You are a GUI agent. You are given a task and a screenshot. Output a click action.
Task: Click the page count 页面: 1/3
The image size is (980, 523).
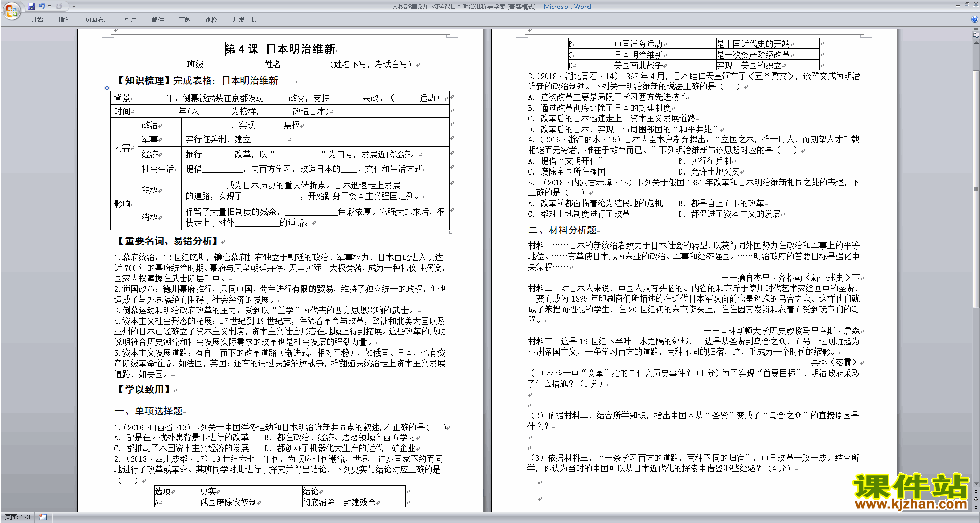[17, 517]
